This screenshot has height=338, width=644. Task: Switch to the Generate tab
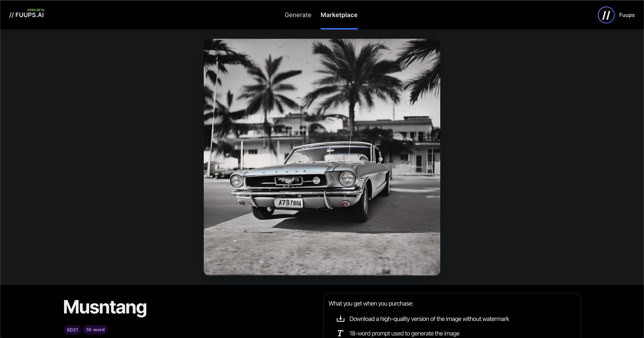click(298, 15)
